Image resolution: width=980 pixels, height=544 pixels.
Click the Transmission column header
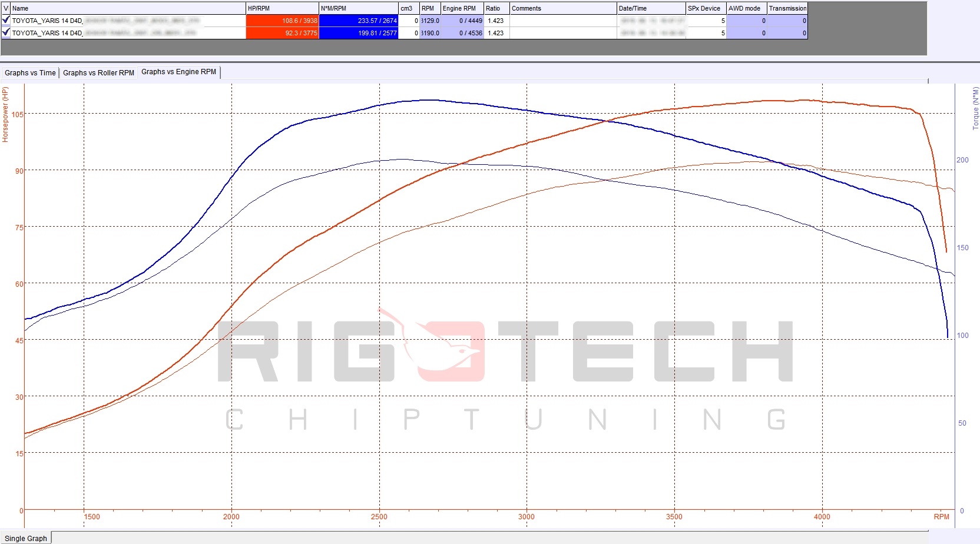pyautogui.click(x=787, y=8)
